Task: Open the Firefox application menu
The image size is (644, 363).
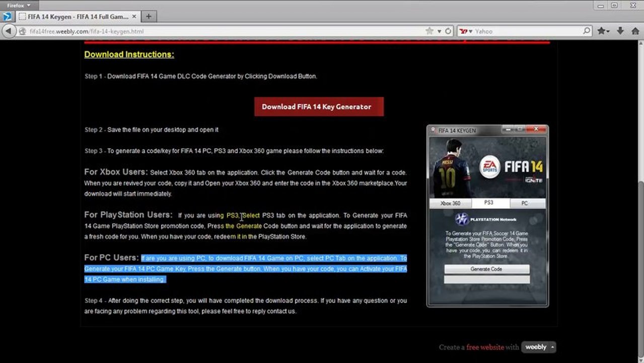Action: [18, 5]
